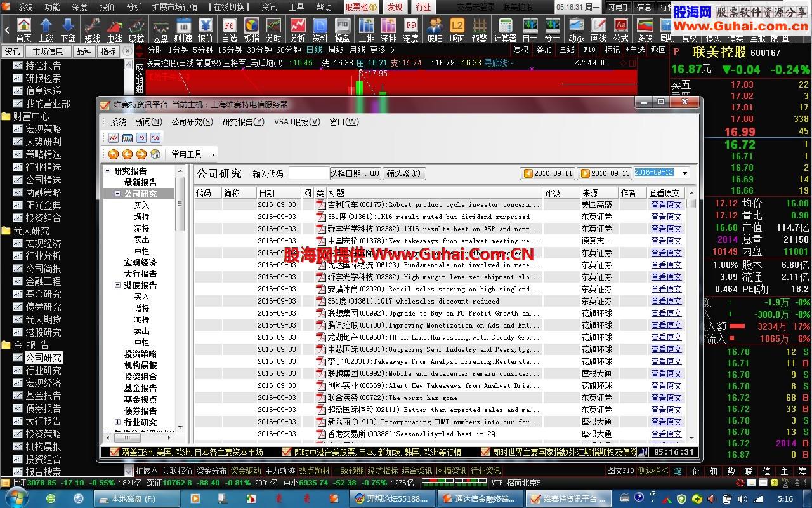
Task: Click the 选择日期 button
Action: pyautogui.click(x=355, y=173)
